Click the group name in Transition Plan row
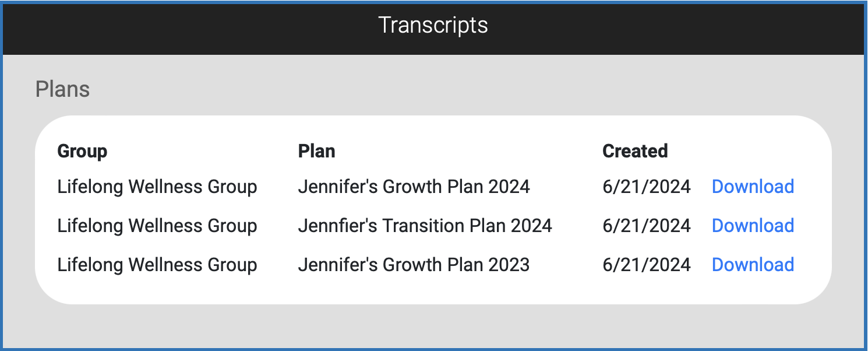The width and height of the screenshot is (868, 351). pos(157,226)
